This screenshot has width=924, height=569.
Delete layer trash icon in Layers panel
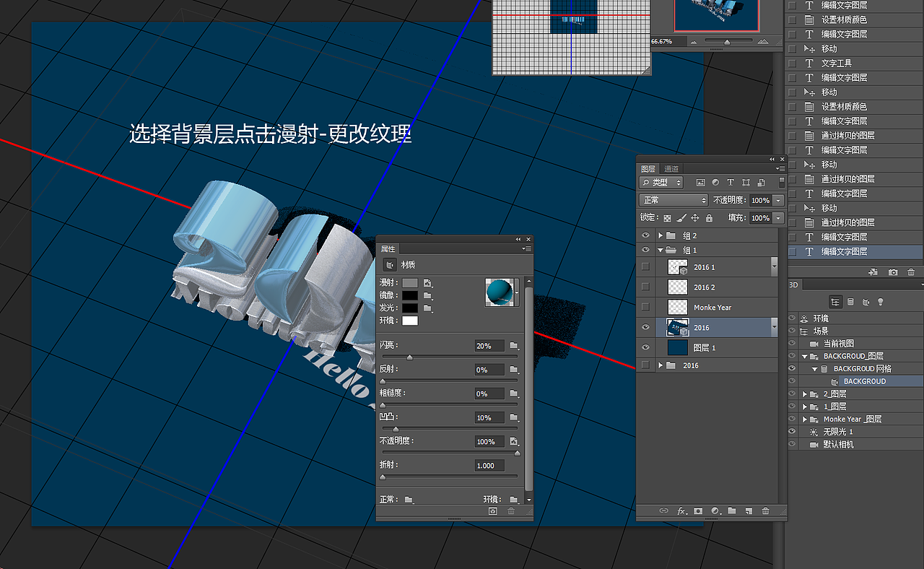coord(766,511)
